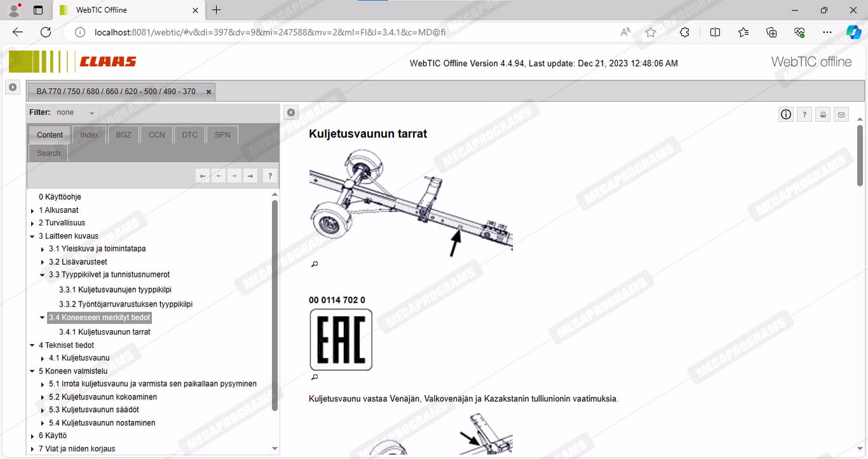This screenshot has width=868, height=459.
Task: Expand the 1 Alkusanat tree node
Action: [x=32, y=211]
